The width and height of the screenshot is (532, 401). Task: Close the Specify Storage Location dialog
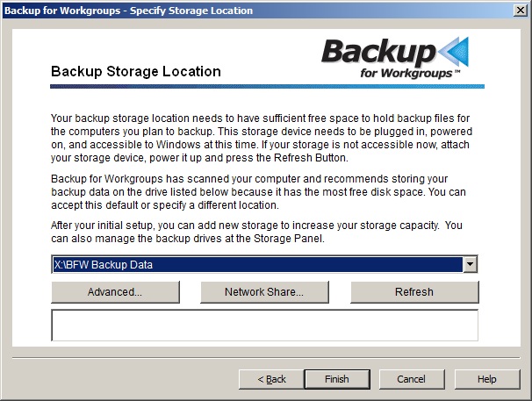(x=521, y=11)
